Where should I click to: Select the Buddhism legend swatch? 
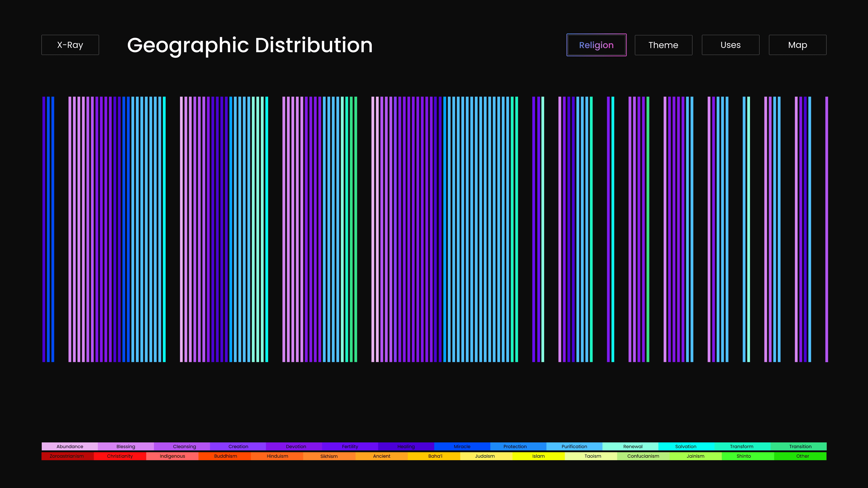click(x=225, y=456)
